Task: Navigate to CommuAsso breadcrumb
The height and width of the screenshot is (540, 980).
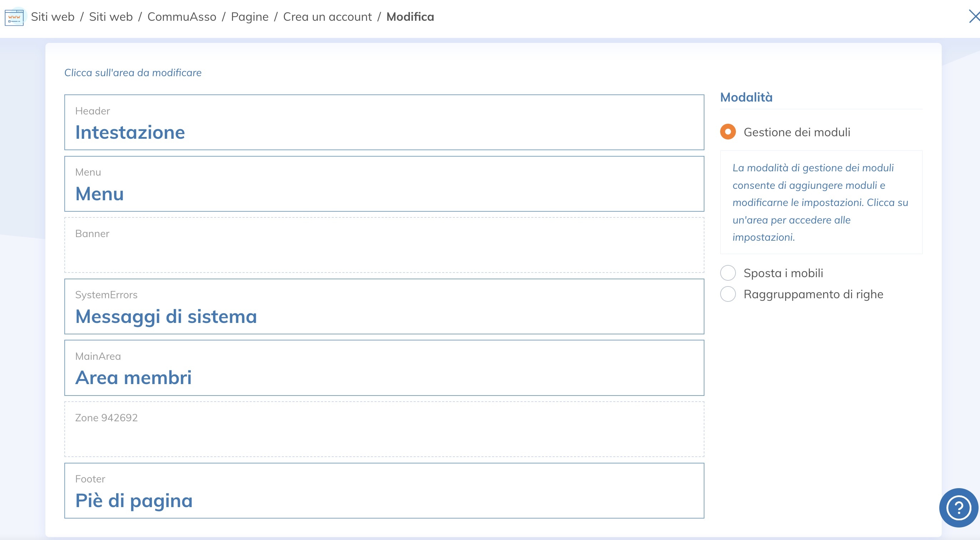Action: tap(182, 17)
